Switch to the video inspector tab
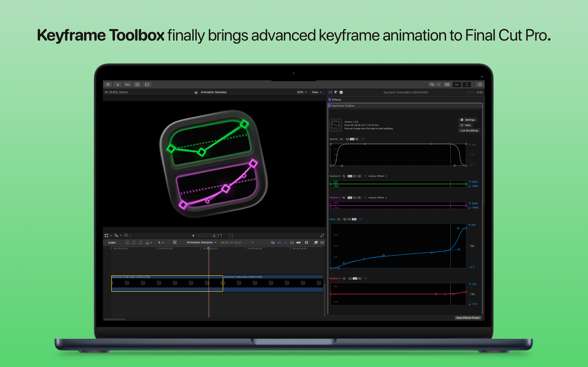This screenshot has width=588, height=367. coord(331,92)
